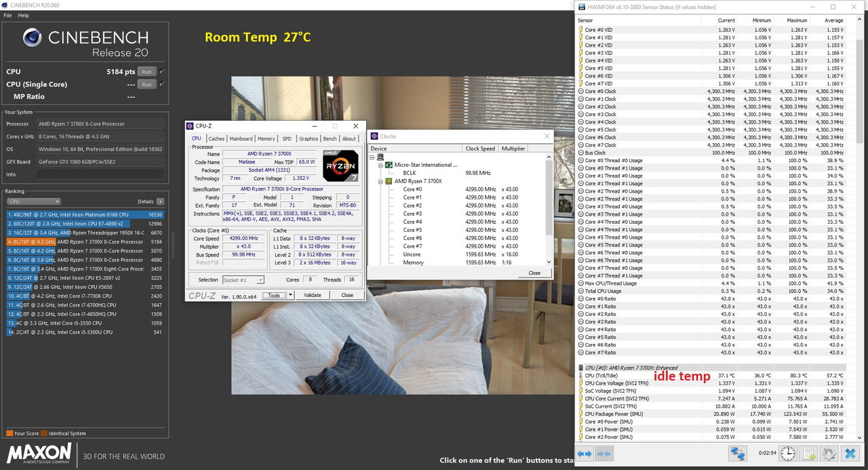This screenshot has width=868, height=470.
Task: Click the Device column header in Clocks
Action: (x=416, y=149)
